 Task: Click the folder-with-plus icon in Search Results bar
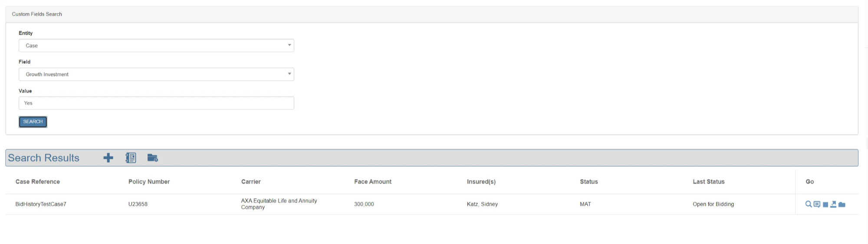click(x=152, y=158)
